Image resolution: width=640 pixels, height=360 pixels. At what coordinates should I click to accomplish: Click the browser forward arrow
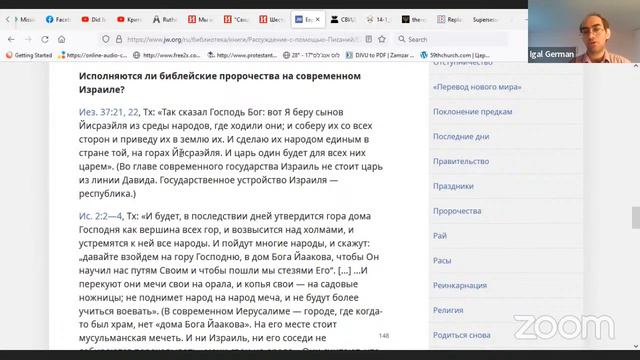(28, 39)
